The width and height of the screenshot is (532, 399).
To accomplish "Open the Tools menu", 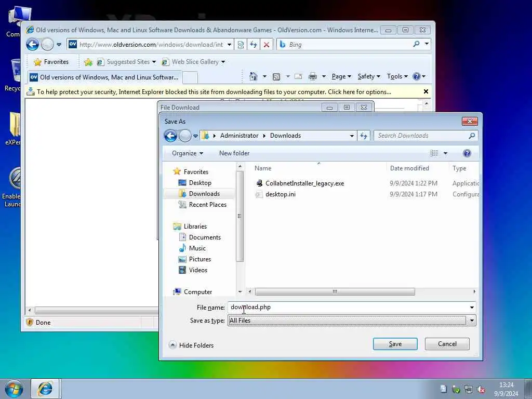I will (397, 76).
